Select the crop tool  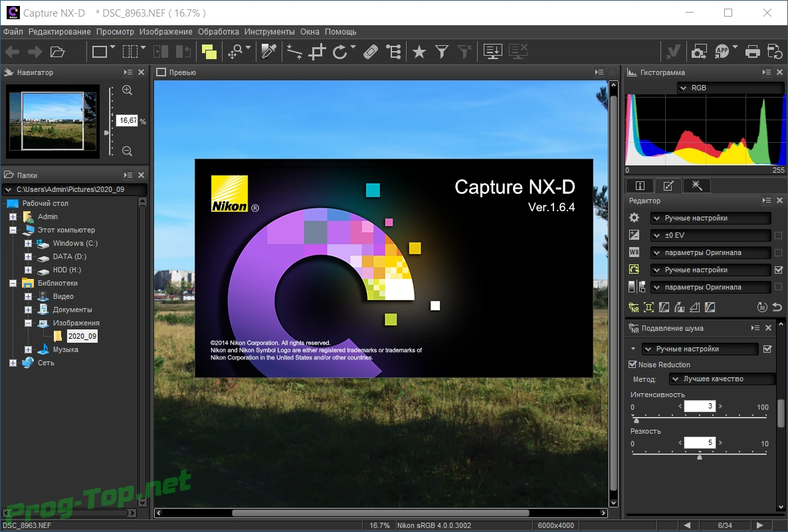pyautogui.click(x=317, y=52)
